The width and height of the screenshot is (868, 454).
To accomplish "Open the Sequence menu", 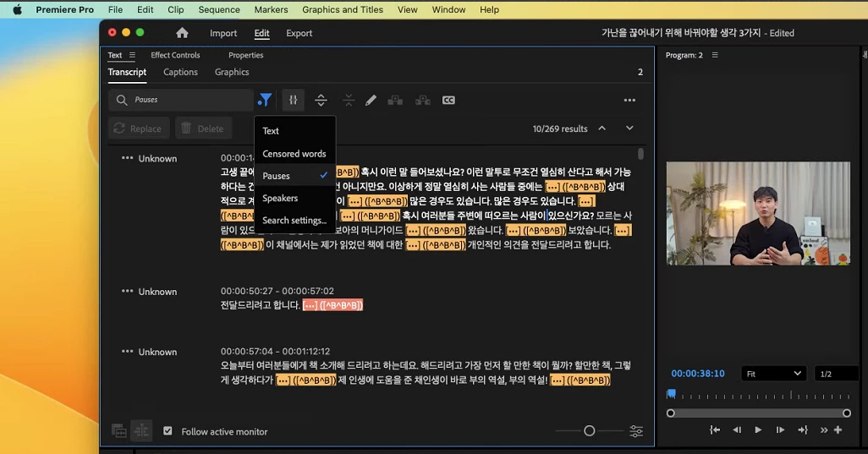I will 219,9.
